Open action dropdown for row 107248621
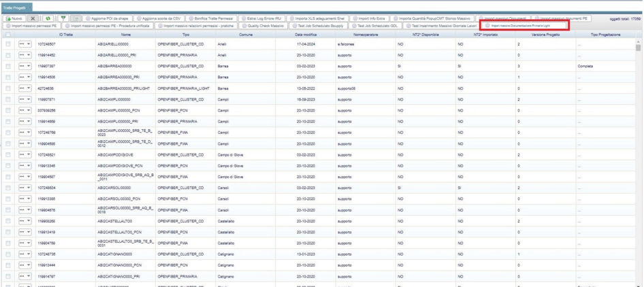 tap(25, 155)
